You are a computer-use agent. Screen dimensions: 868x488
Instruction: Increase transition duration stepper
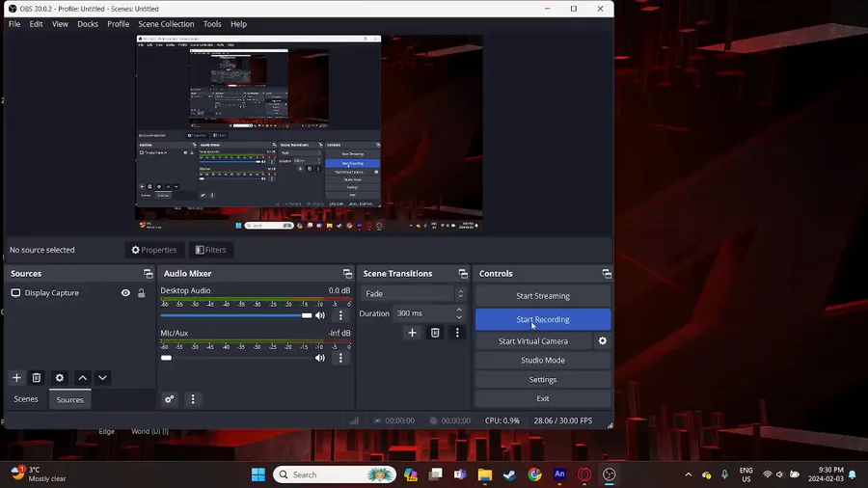(459, 310)
